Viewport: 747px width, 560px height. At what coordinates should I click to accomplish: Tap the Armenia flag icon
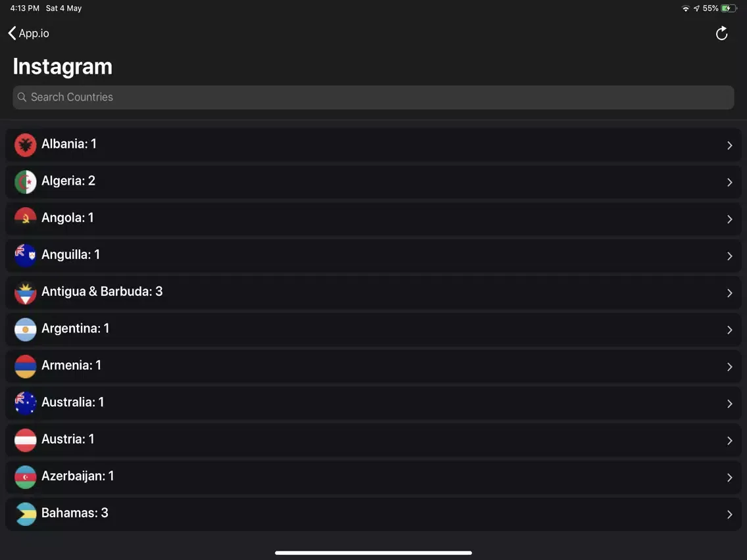[x=26, y=366]
